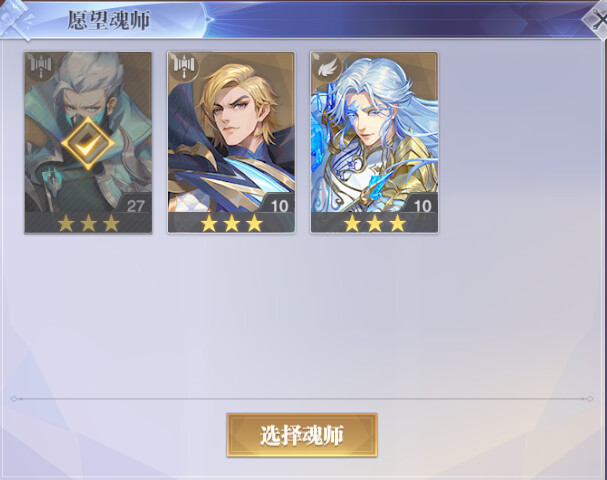Click the class icon on the blond soul master card
Image resolution: width=607 pixels, height=480 pixels.
coord(184,67)
